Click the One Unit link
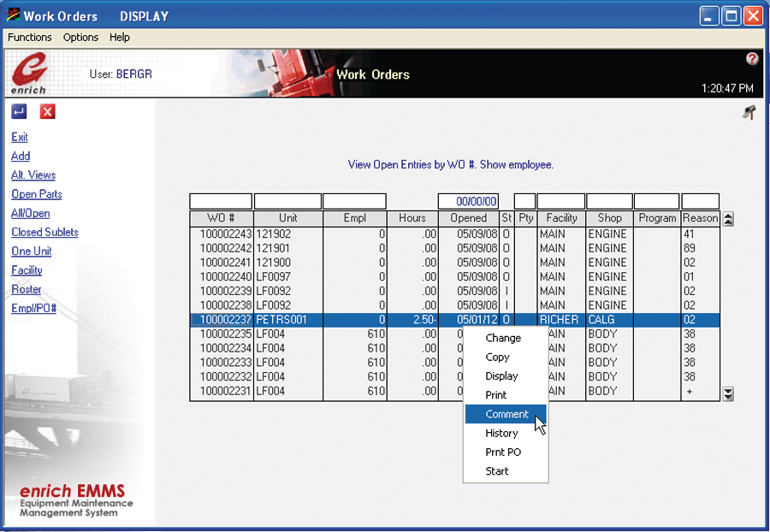 tap(30, 251)
